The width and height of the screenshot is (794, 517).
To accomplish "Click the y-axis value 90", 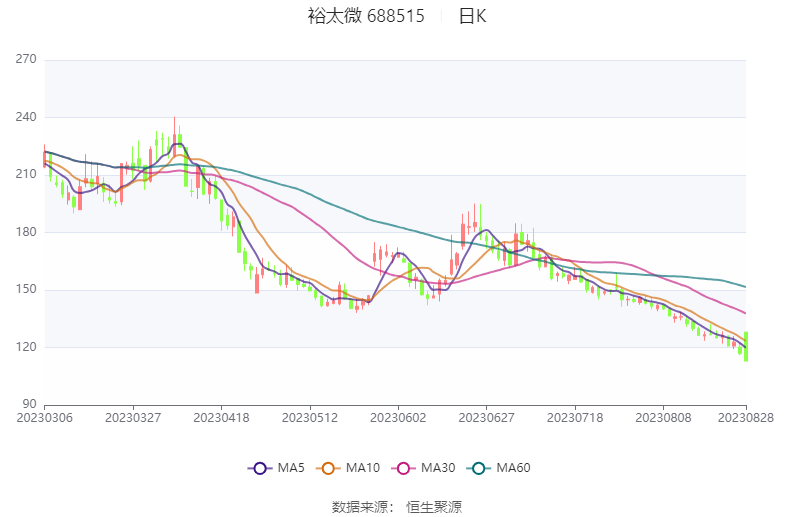I will (29, 404).
